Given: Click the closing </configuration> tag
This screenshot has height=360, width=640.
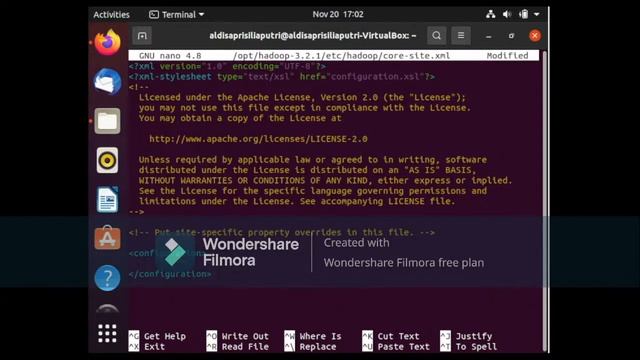Looking at the screenshot, I should (x=170, y=274).
